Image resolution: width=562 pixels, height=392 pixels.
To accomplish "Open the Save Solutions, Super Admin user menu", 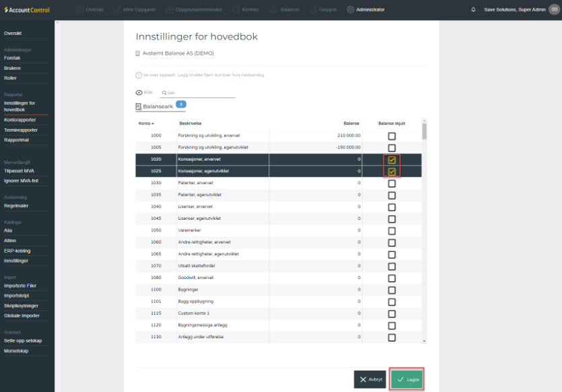I will (515, 9).
